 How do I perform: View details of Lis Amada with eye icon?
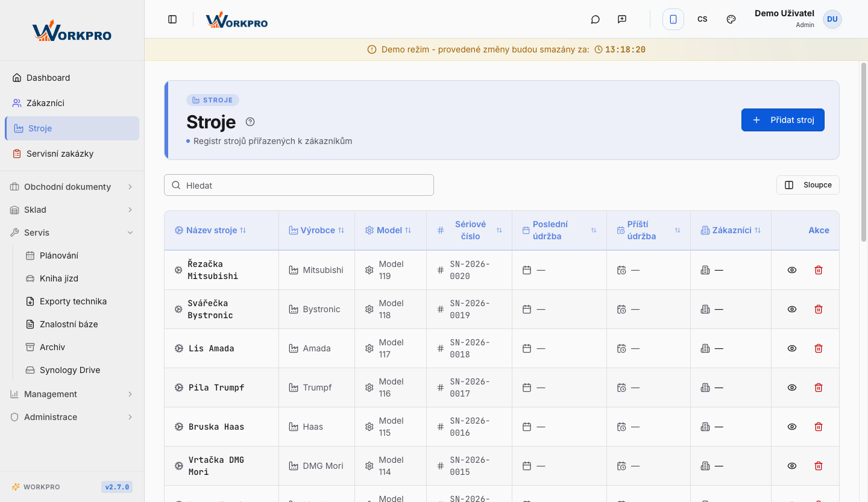tap(792, 348)
